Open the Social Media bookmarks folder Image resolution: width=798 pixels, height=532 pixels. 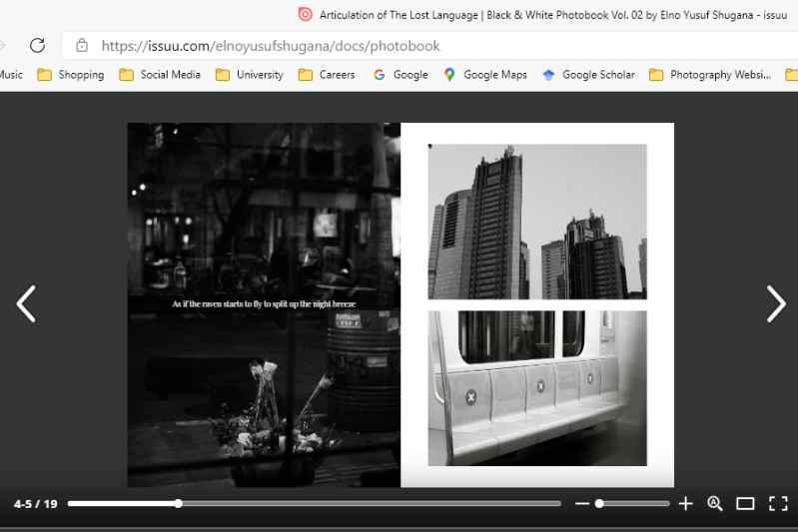coord(160,75)
